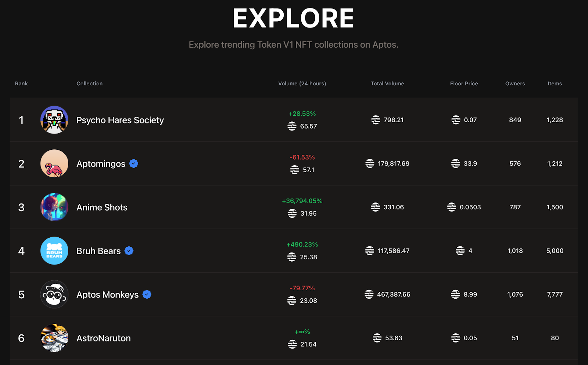Viewport: 588px width, 365px height.
Task: Click the Anime Shots collection avatar
Action: [54, 207]
